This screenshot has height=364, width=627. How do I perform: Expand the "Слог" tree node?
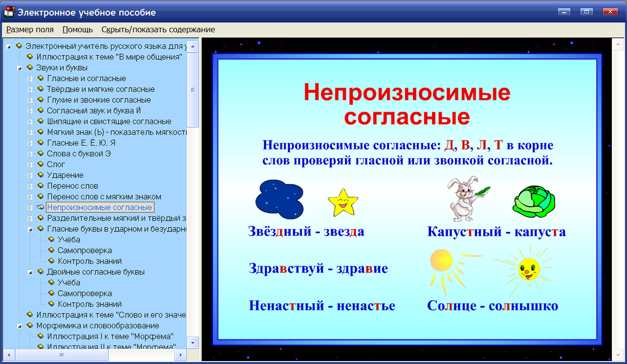click(30, 164)
